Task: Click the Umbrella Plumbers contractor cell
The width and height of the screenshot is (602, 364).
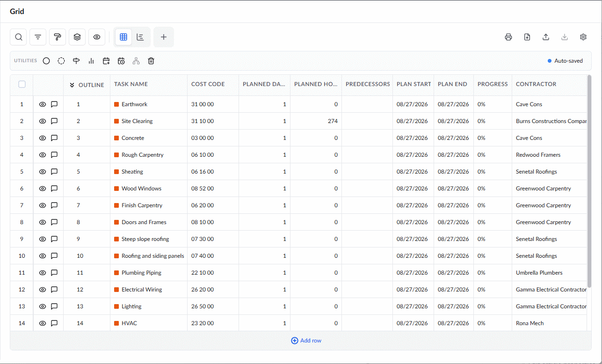Action: point(549,273)
